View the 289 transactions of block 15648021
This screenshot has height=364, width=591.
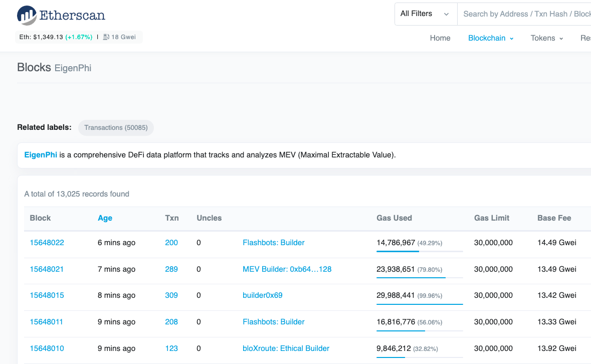click(171, 269)
